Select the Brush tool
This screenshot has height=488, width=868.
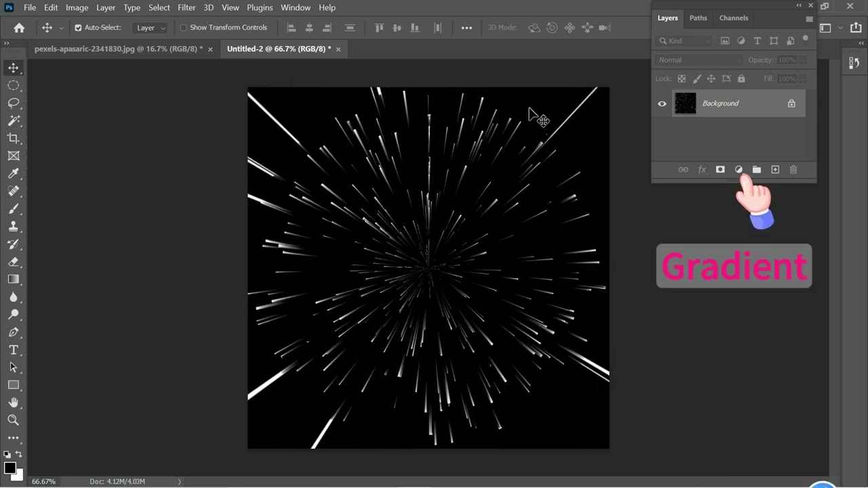click(x=14, y=209)
